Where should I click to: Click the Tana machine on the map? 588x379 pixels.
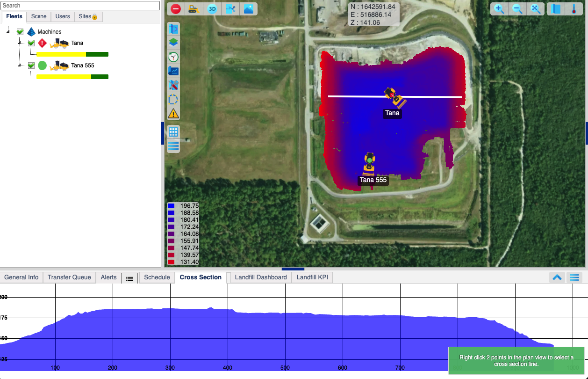pyautogui.click(x=394, y=97)
